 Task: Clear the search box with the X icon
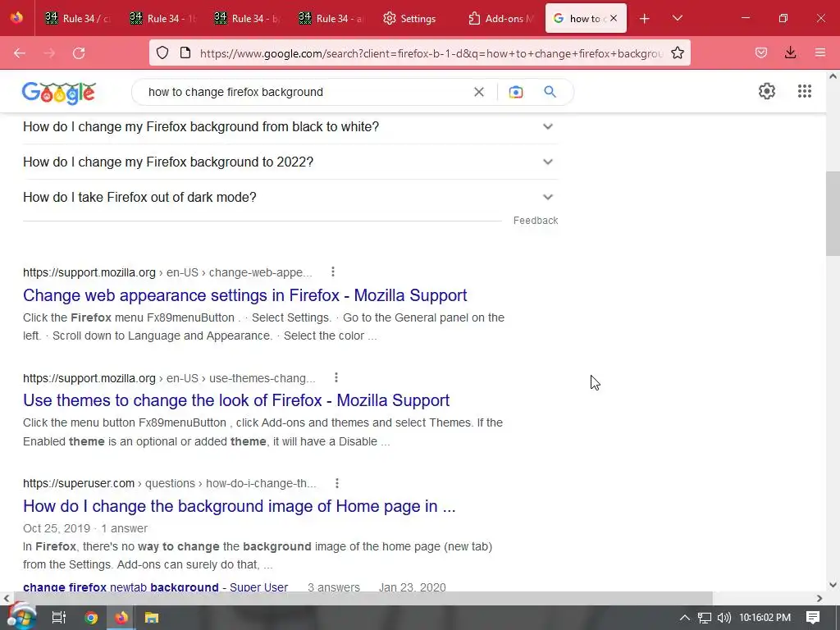pyautogui.click(x=479, y=92)
